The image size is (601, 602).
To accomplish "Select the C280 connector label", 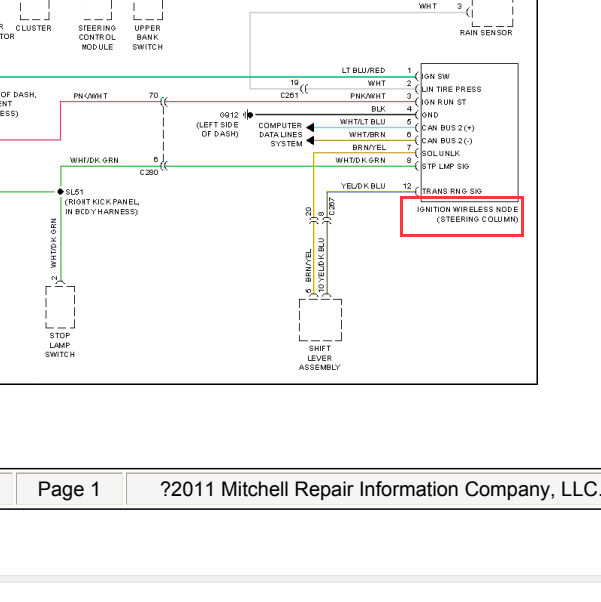I will [x=149, y=172].
